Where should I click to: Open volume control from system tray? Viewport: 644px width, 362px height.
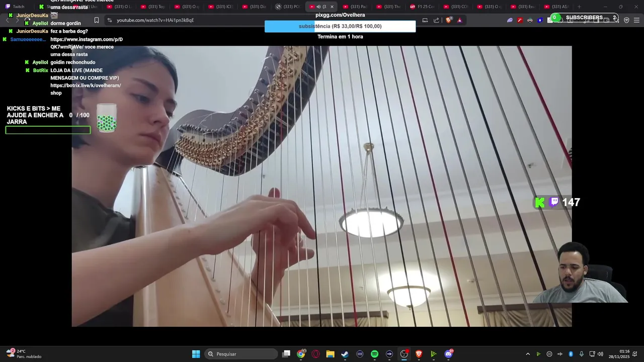point(600,354)
